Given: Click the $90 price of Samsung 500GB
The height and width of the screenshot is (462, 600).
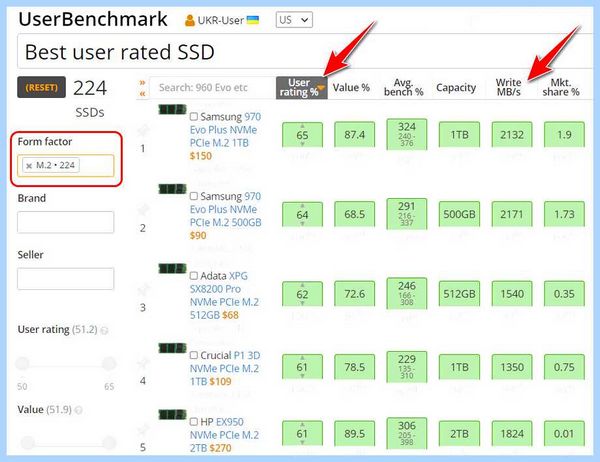Looking at the screenshot, I should pyautogui.click(x=198, y=235).
